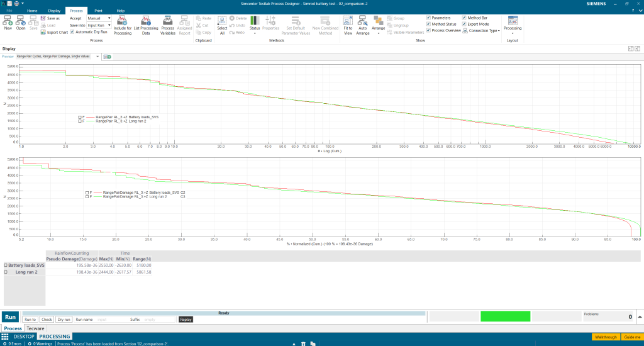The image size is (644, 346).
Task: Expand Arrange dropdown
Action: 378,33
